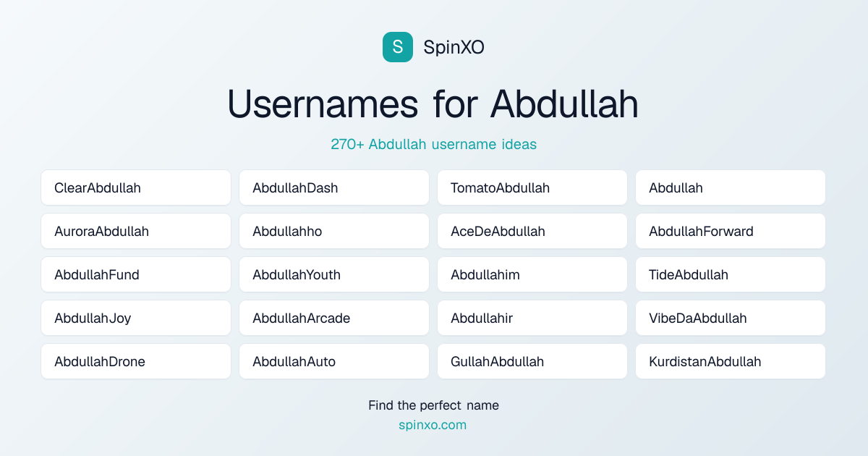Viewport: 868px width, 456px height.
Task: Click the AuroraAbdullah username
Action: click(136, 231)
